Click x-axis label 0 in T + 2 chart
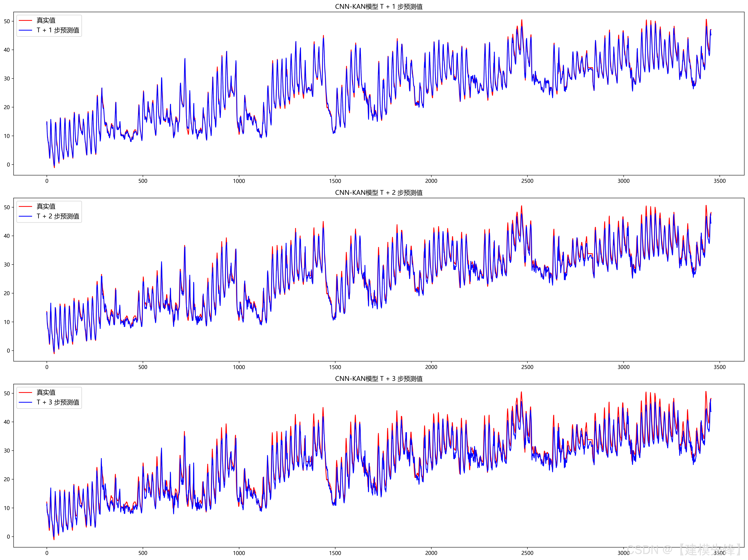This screenshot has height=560, width=748. pyautogui.click(x=47, y=367)
